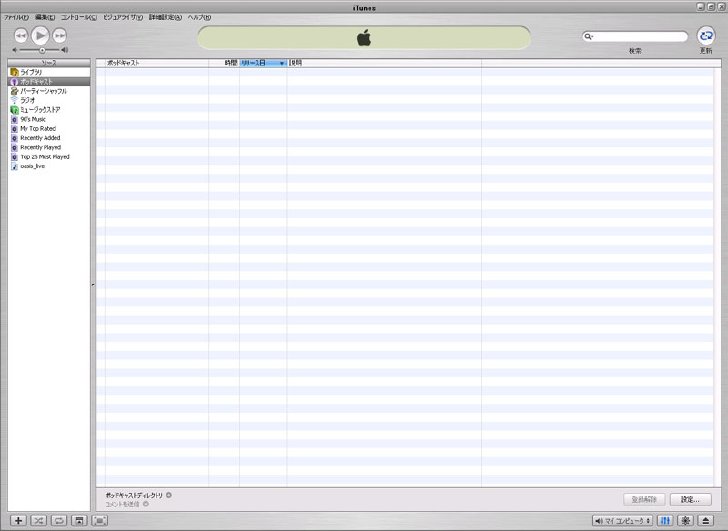Click the magnifier icon in search box
The width and height of the screenshot is (728, 531).
(588, 36)
